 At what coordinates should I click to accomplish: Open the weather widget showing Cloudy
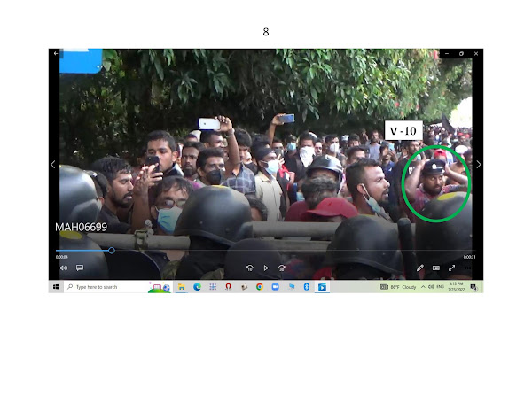coord(403,287)
